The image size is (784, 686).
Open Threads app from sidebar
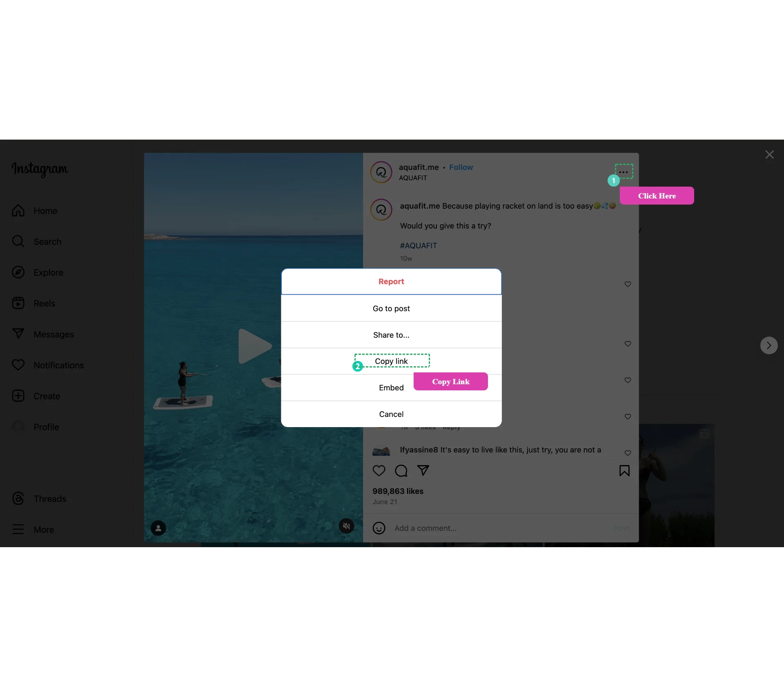[49, 498]
